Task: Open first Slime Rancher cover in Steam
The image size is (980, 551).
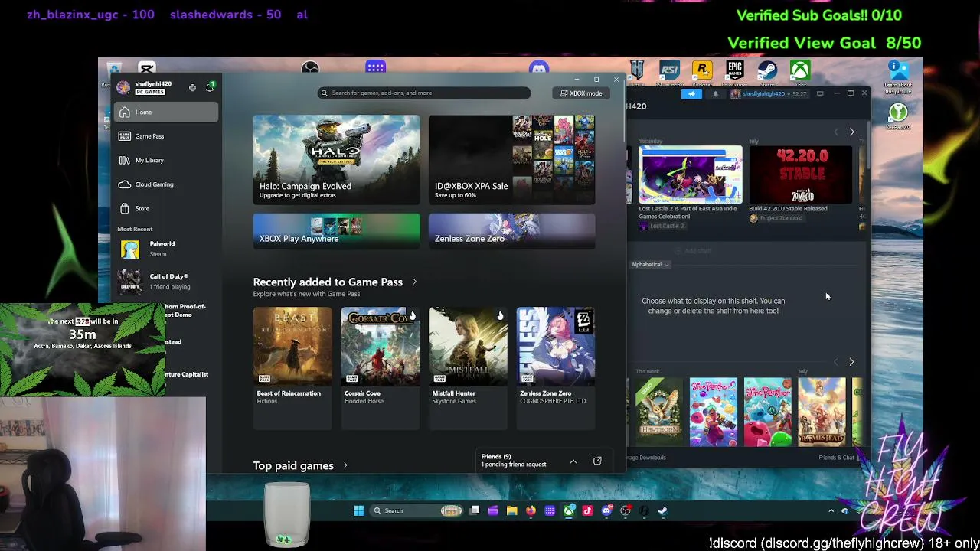Action: coord(767,412)
